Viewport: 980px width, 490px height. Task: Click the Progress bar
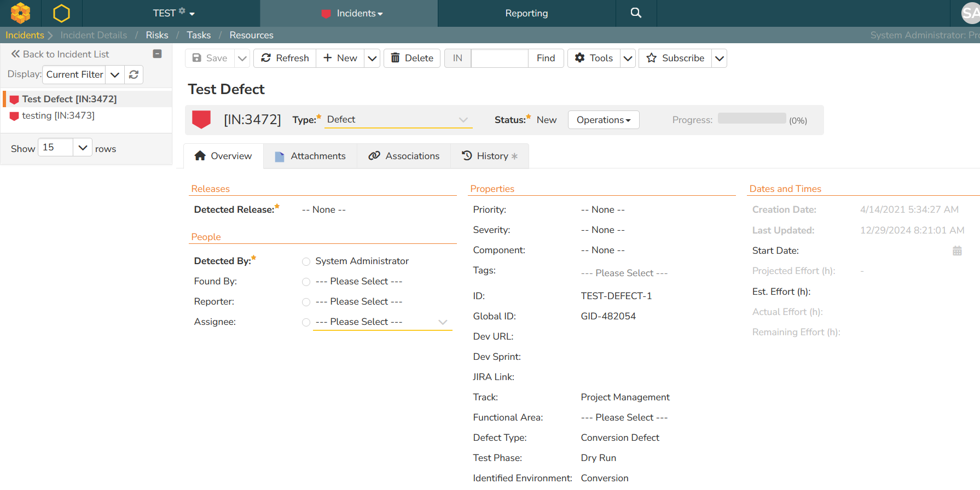point(752,119)
